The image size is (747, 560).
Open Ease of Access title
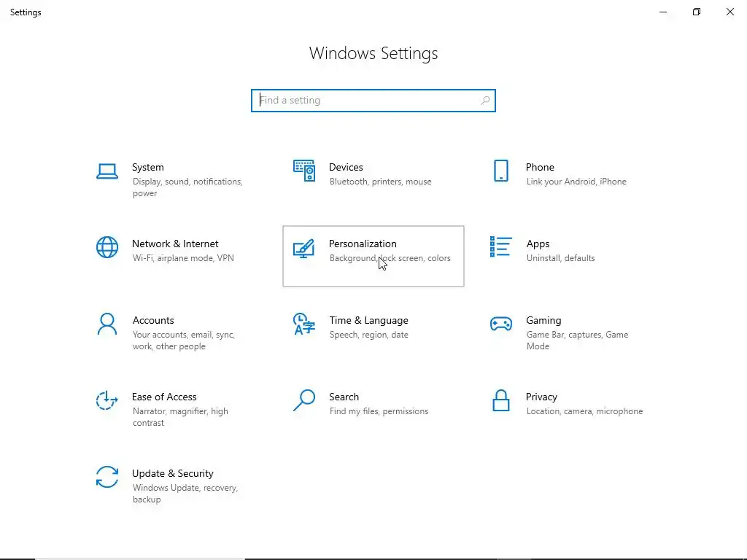tap(164, 397)
